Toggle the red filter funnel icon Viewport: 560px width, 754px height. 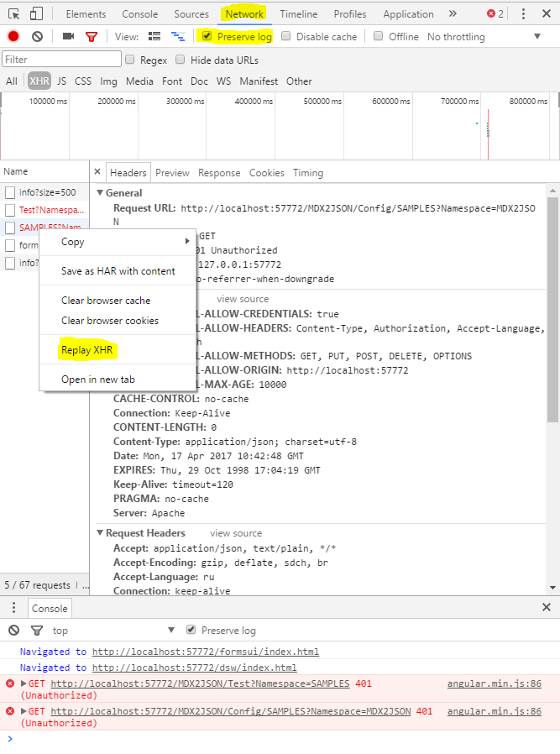coord(92,37)
